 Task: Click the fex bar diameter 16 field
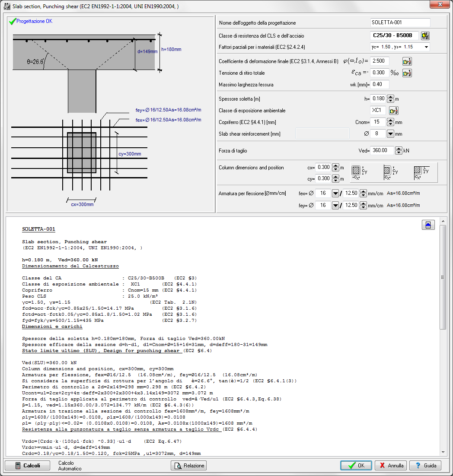point(323,193)
